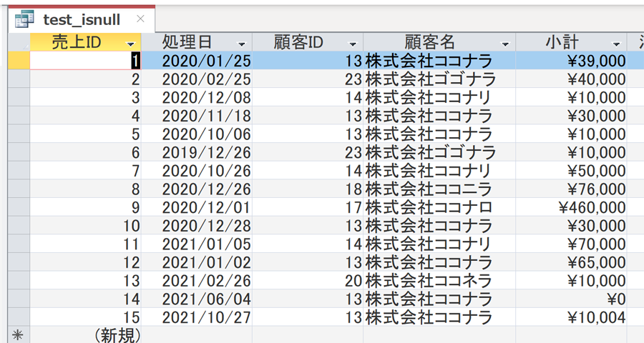Open the 小計 column filter dropdown
Image resolution: width=644 pixels, height=343 pixels.
click(617, 44)
